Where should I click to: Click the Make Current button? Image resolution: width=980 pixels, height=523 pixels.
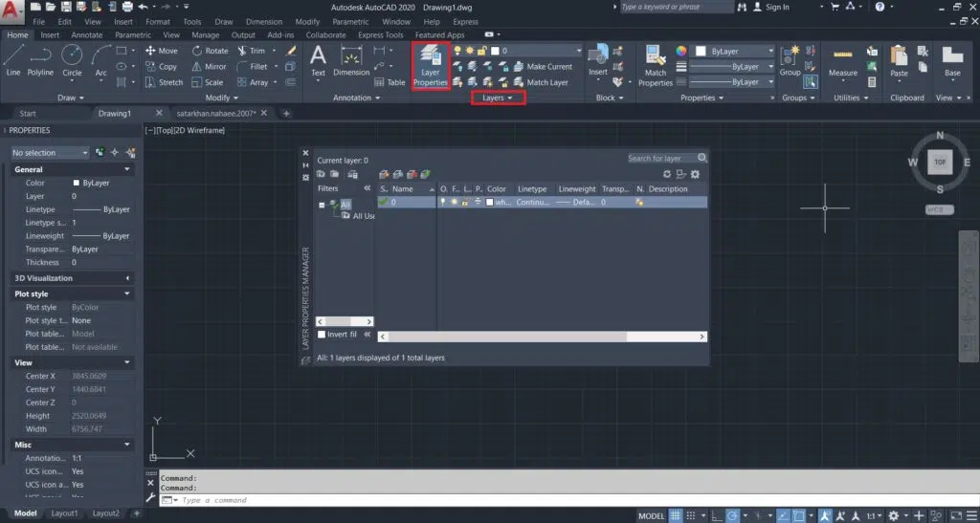[x=549, y=67]
